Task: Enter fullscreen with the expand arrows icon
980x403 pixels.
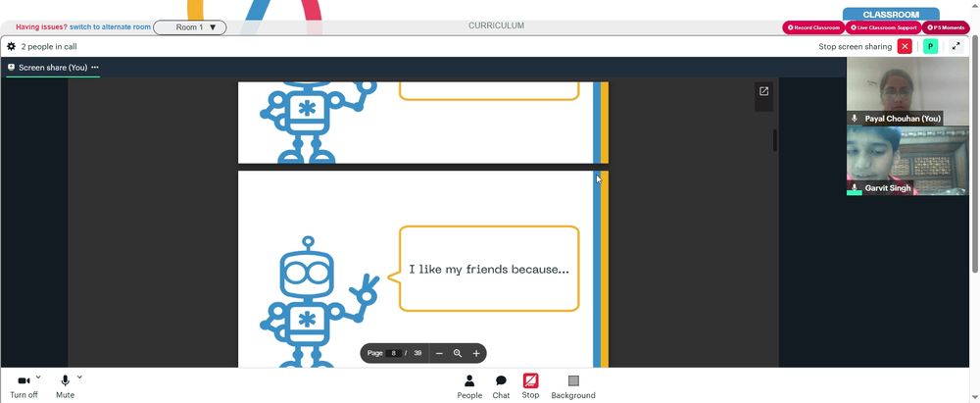Action: pyautogui.click(x=955, y=46)
